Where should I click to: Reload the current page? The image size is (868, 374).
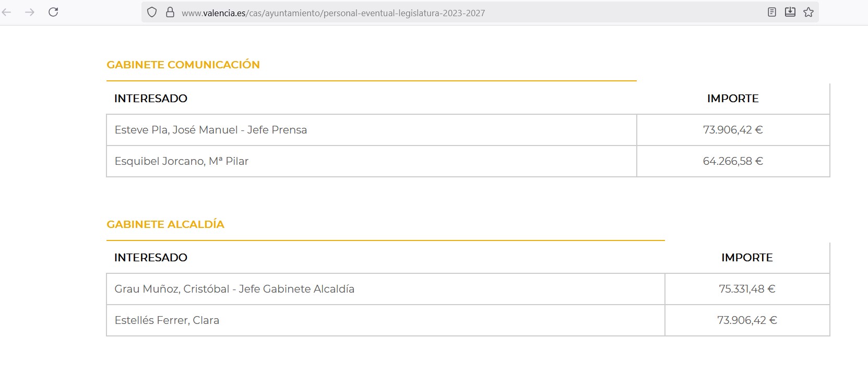click(x=53, y=12)
